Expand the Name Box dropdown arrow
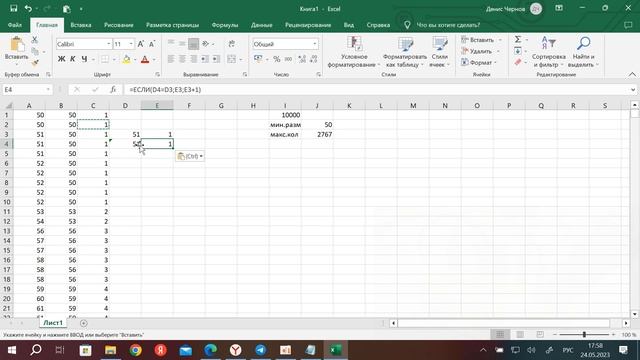Screen dimensions: 640x360 (x=48, y=89)
